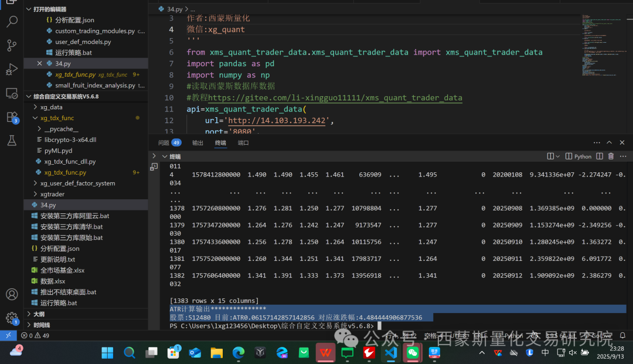This screenshot has height=364, width=633.
Task: Click 34.py in the editor breadcrumb
Action: click(x=175, y=9)
